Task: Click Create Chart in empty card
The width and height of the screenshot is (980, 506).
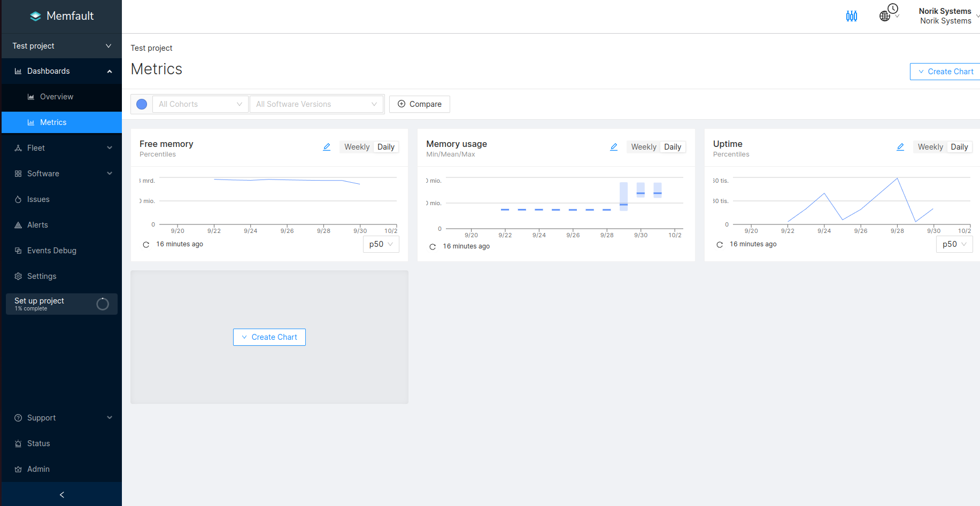Action: 269,337
